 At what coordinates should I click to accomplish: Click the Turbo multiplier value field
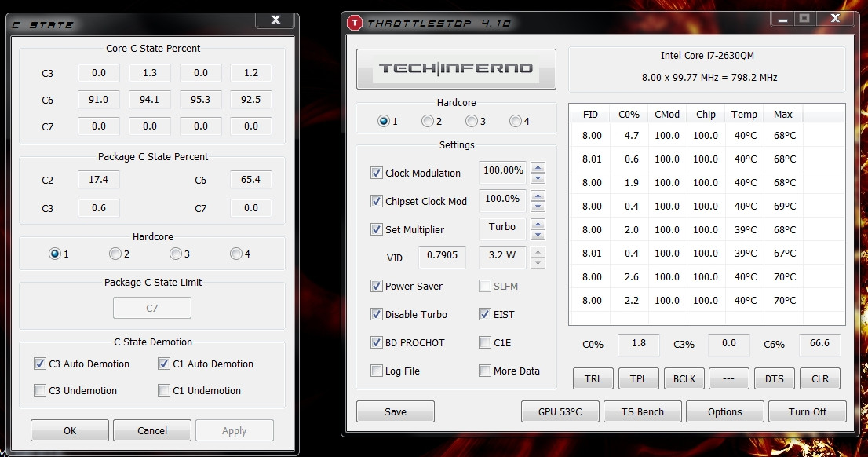502,228
